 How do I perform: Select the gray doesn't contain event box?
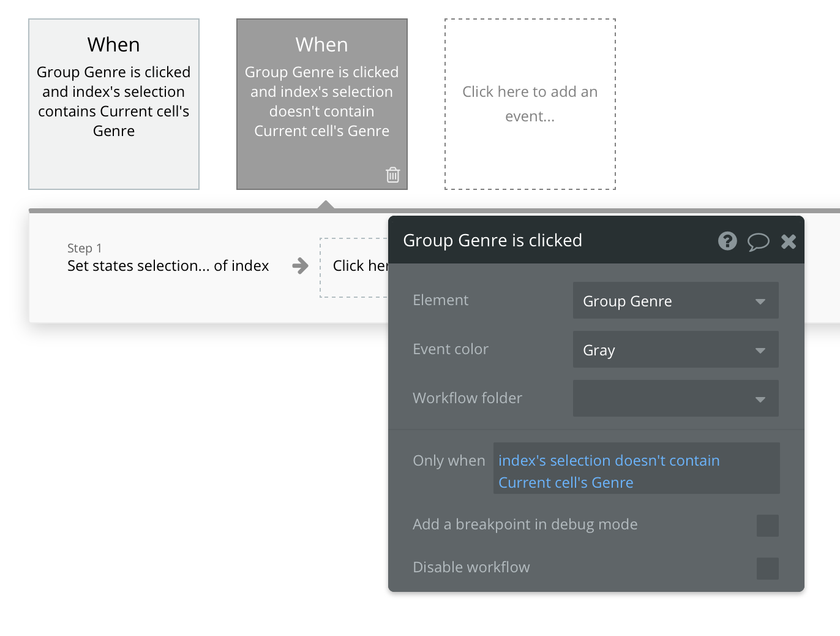322,104
